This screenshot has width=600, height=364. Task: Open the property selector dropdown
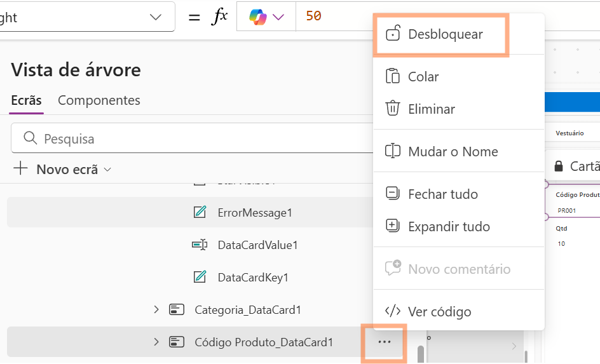[156, 17]
